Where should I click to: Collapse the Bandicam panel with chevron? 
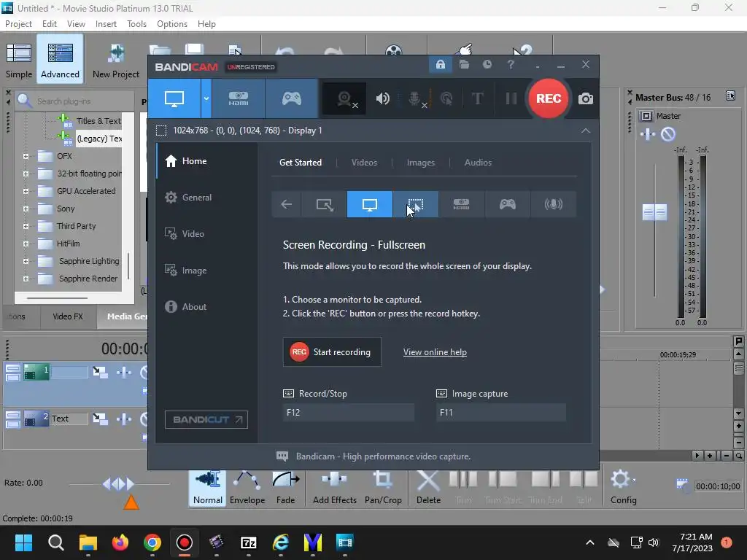click(x=586, y=131)
